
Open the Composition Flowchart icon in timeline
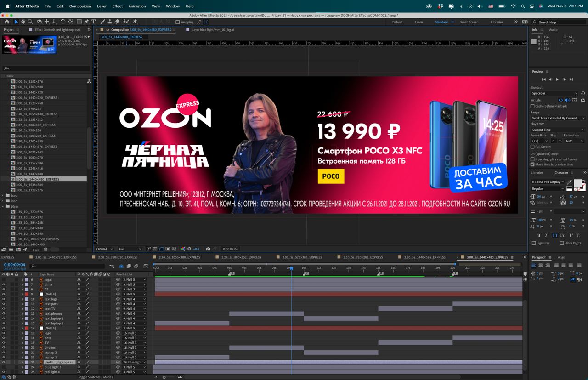pyautogui.click(x=112, y=266)
